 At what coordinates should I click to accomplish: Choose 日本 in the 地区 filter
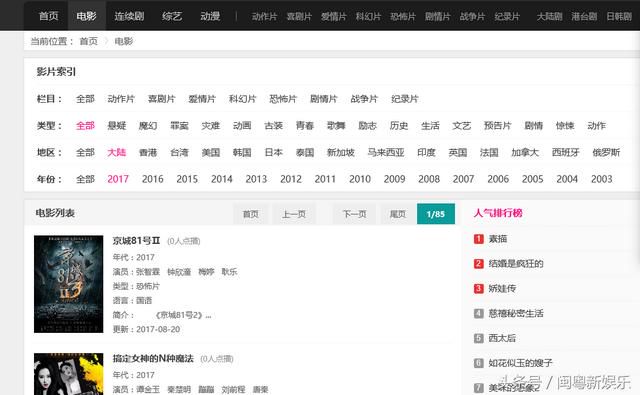[x=273, y=153]
